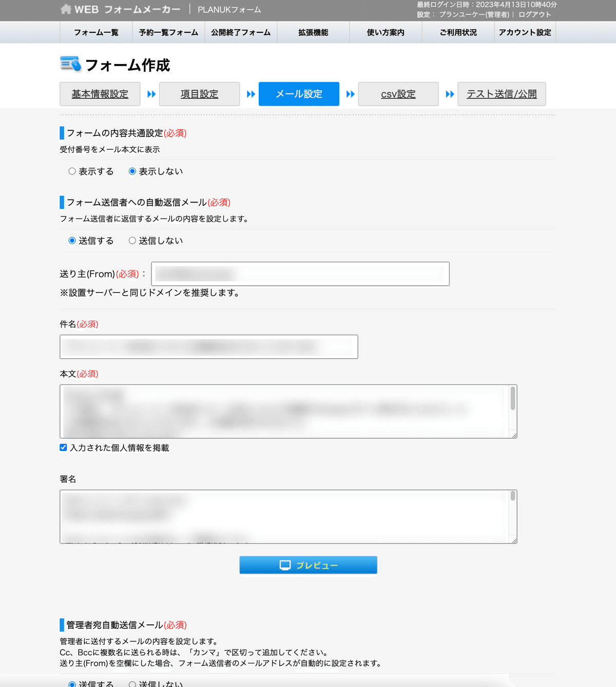Image resolution: width=616 pixels, height=687 pixels.
Task: Open the ご利用状況 menu
Action: [458, 32]
